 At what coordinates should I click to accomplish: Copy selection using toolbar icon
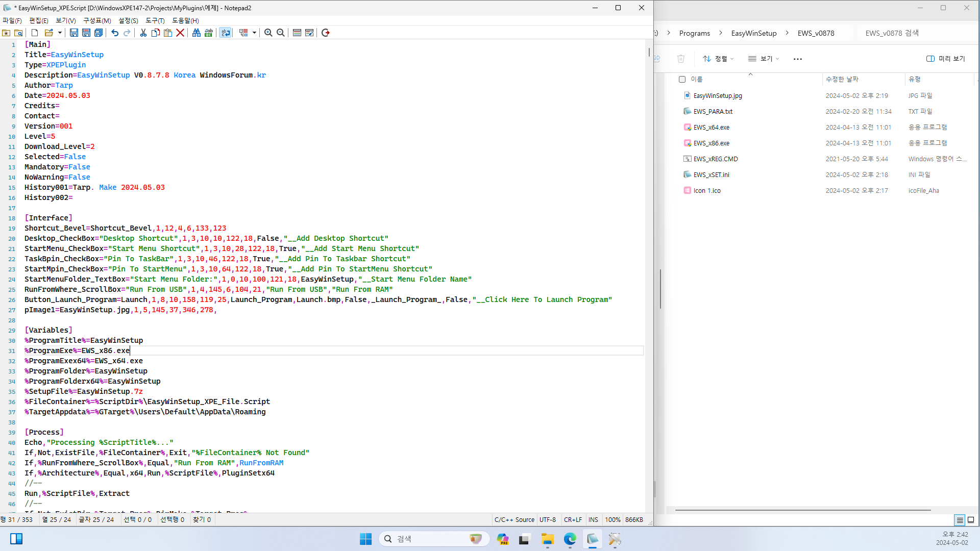tap(156, 33)
